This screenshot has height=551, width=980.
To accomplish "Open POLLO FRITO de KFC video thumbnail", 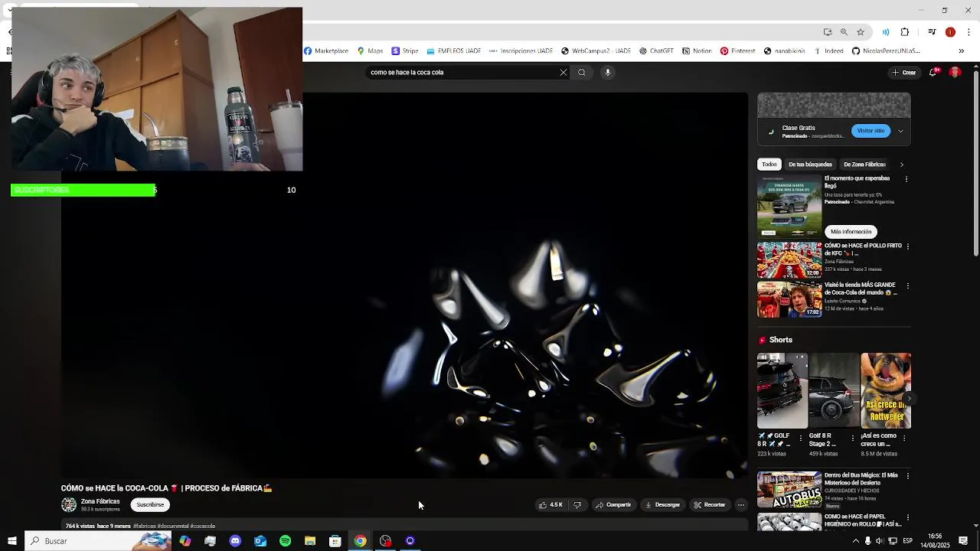I will pos(789,260).
